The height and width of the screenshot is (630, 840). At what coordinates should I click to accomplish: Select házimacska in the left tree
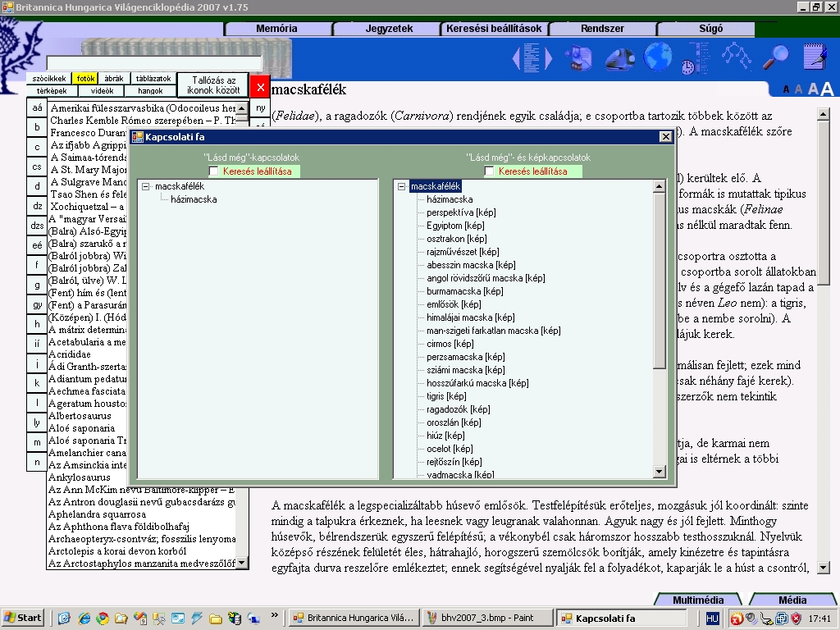click(194, 199)
